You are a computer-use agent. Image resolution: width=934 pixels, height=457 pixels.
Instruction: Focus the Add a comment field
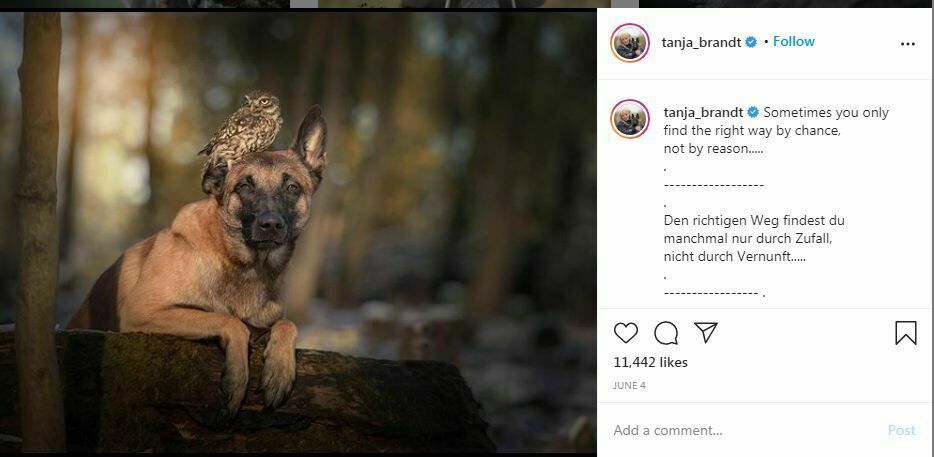coord(740,430)
